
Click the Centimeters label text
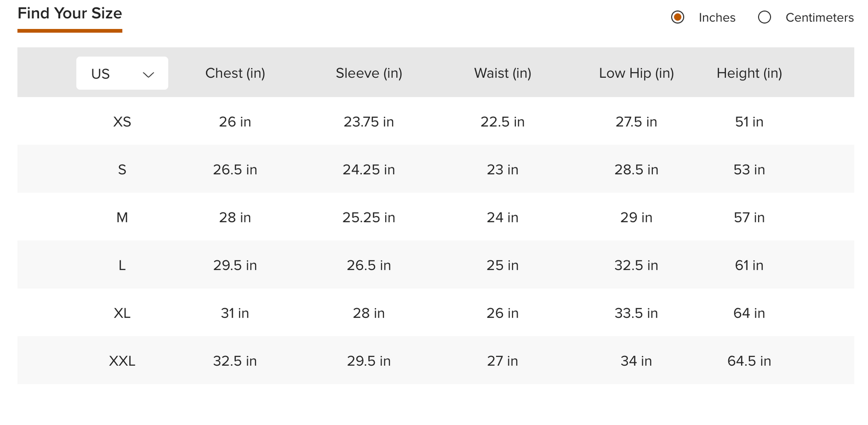pyautogui.click(x=820, y=18)
